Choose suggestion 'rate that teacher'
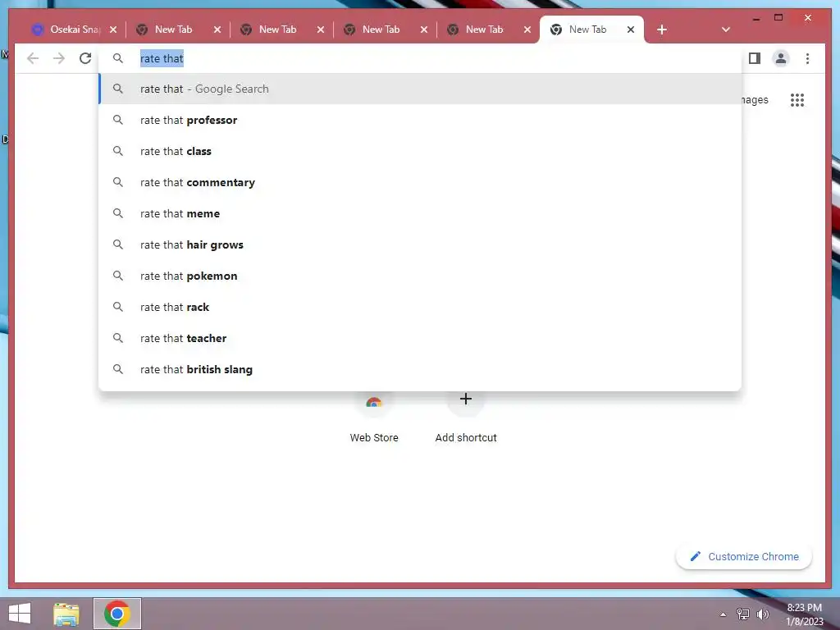 [420, 338]
